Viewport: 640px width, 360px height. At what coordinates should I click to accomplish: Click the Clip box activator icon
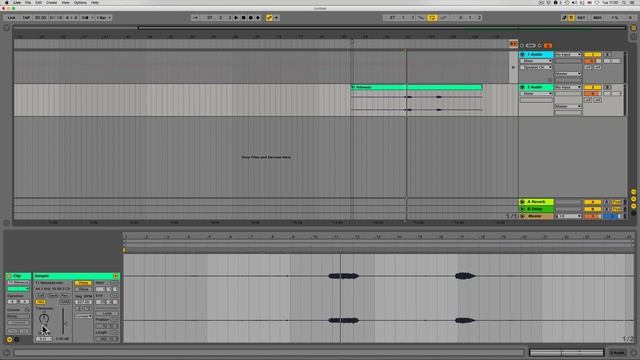click(9, 276)
